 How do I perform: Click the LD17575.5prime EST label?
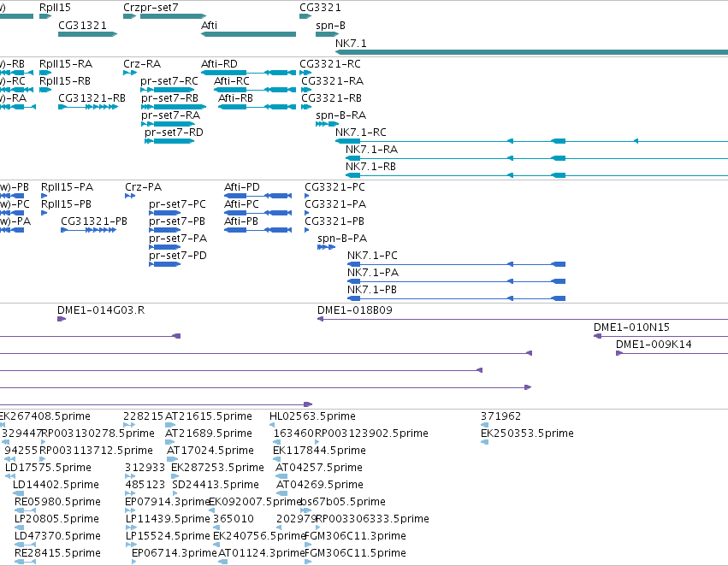(x=48, y=468)
